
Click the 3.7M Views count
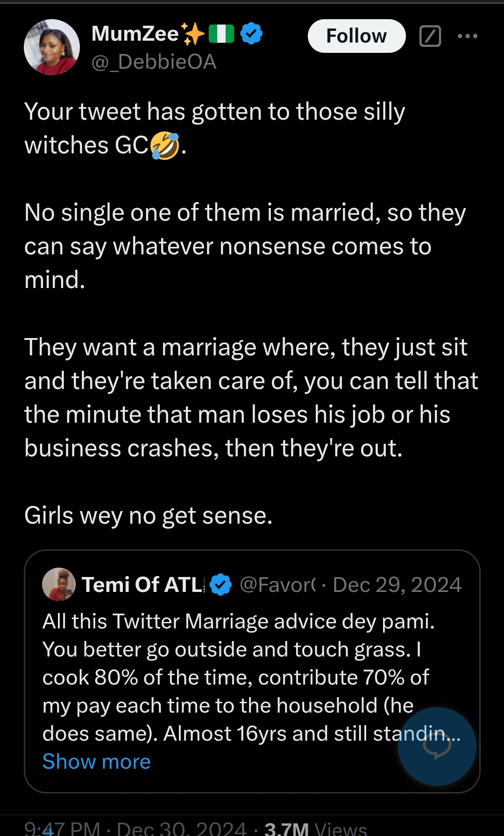(315, 829)
